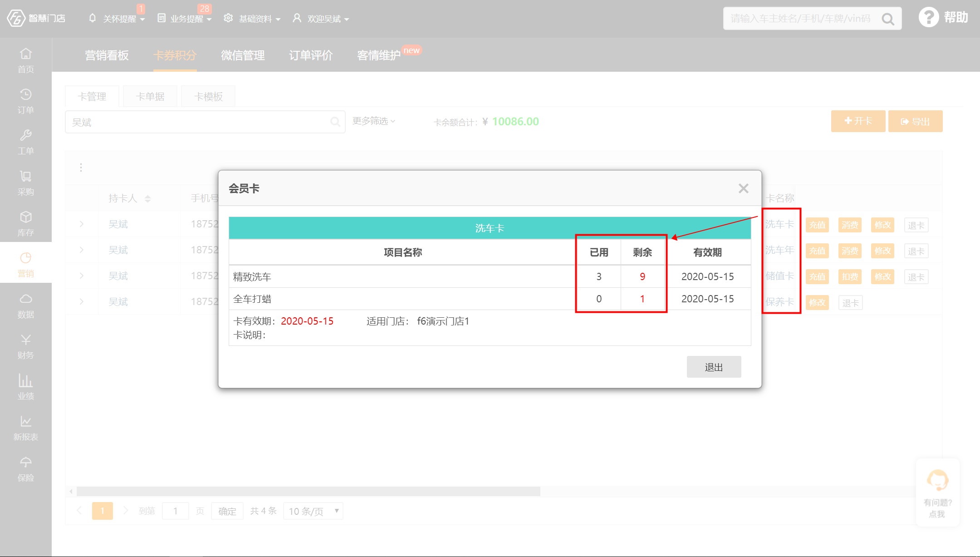Click 修改 for the 保养卡 row

[818, 302]
